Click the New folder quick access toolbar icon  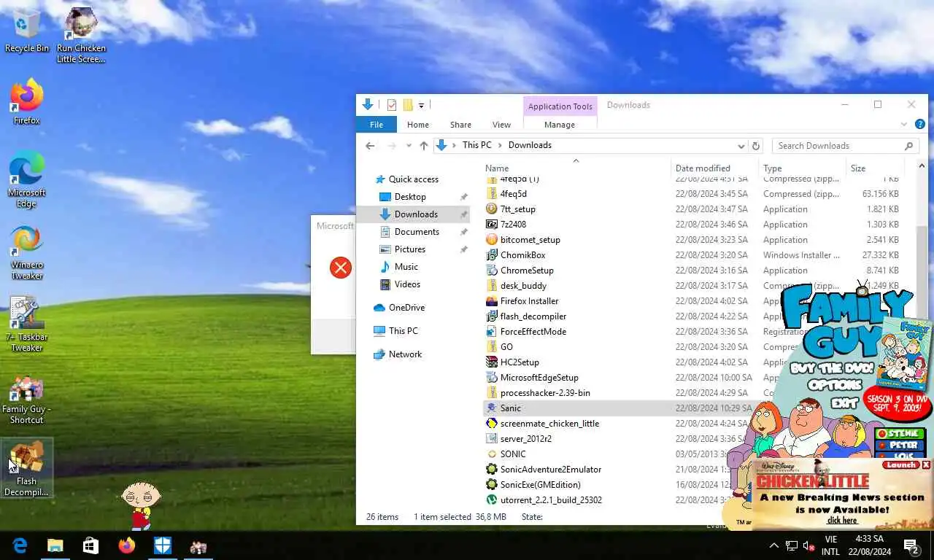pos(408,105)
